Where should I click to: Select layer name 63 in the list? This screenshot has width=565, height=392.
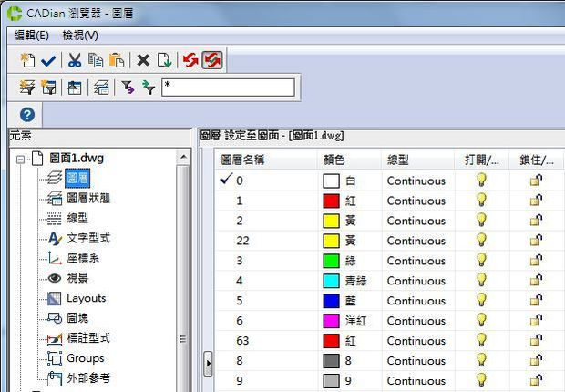click(242, 341)
